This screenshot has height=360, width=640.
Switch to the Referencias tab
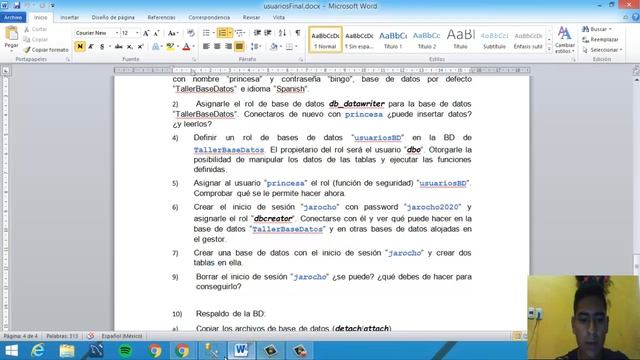(161, 18)
